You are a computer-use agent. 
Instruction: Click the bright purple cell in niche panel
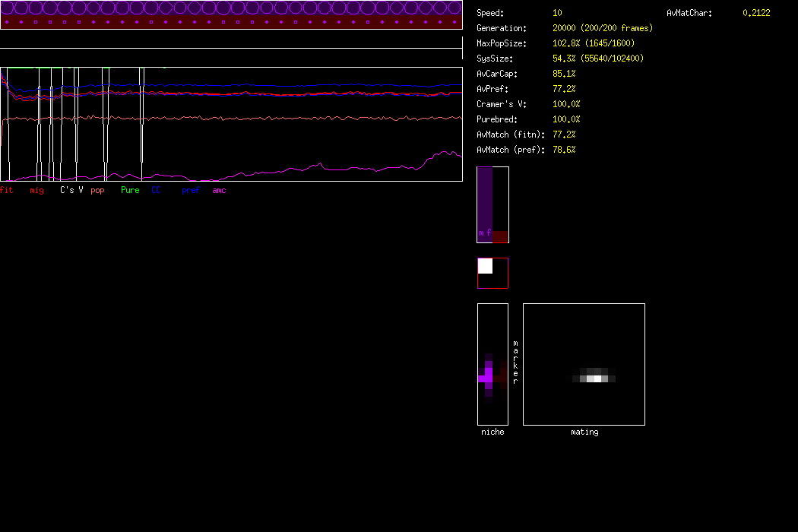click(486, 378)
